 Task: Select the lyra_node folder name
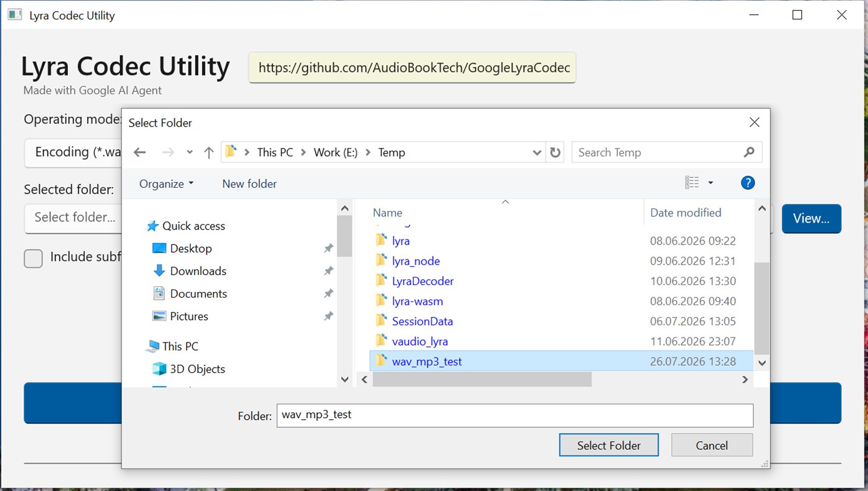(416, 261)
